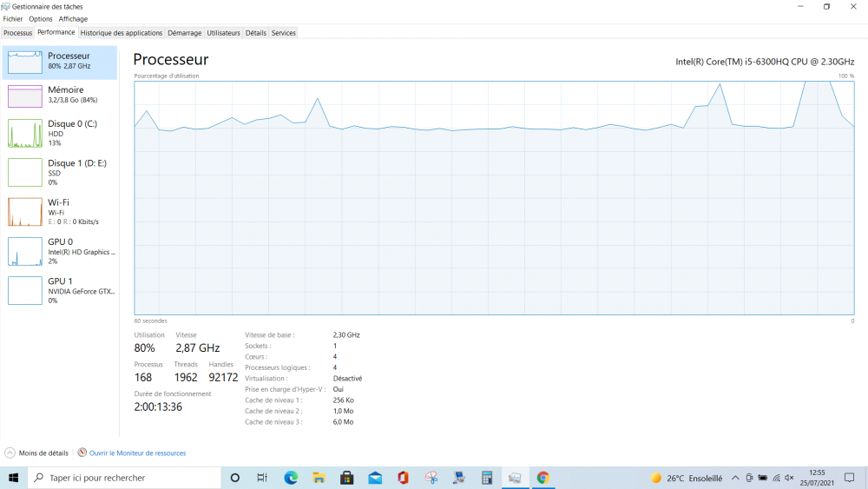Open Office from the taskbar
This screenshot has width=868, height=489.
tap(403, 478)
